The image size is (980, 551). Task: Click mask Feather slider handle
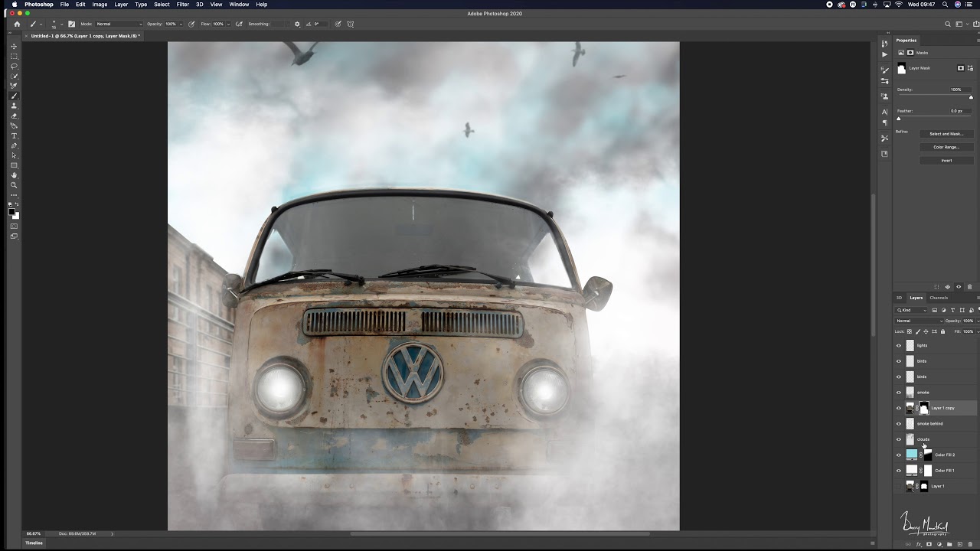click(x=899, y=119)
